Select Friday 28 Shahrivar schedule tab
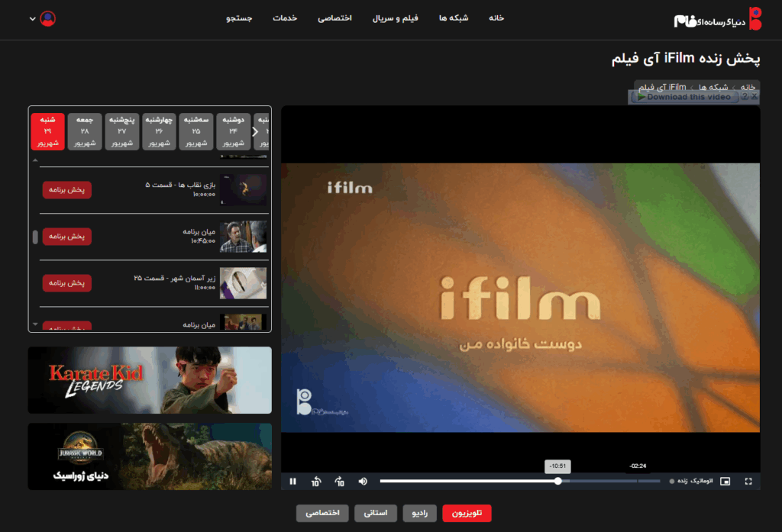The height and width of the screenshot is (532, 782). tap(85, 131)
